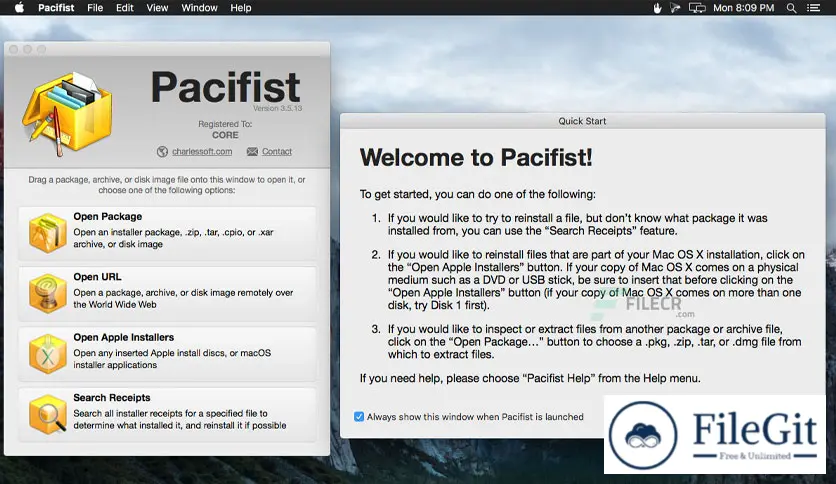Open Notification Center list icon
836x484 pixels.
tap(818, 8)
